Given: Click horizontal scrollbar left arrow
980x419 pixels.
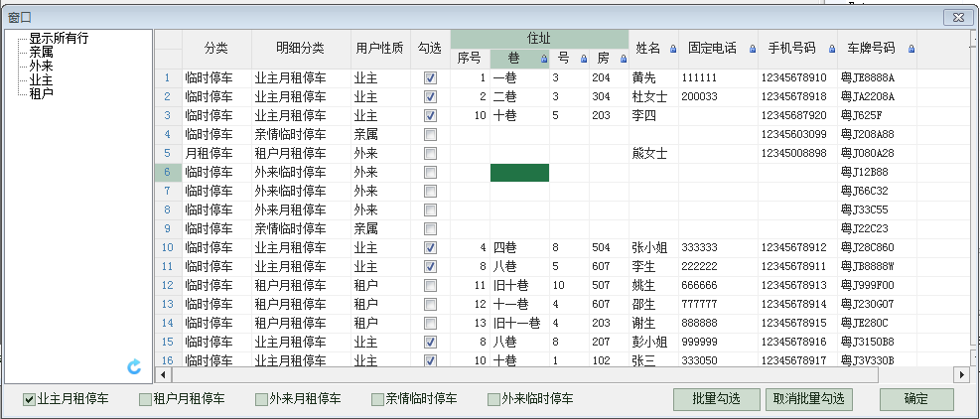Looking at the screenshot, I should tap(163, 374).
